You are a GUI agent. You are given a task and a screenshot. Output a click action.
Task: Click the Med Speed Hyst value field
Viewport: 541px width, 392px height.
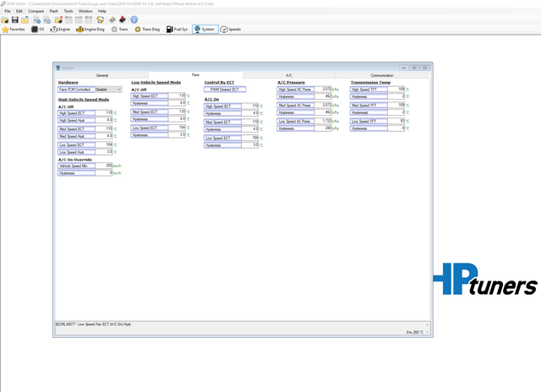(104, 136)
